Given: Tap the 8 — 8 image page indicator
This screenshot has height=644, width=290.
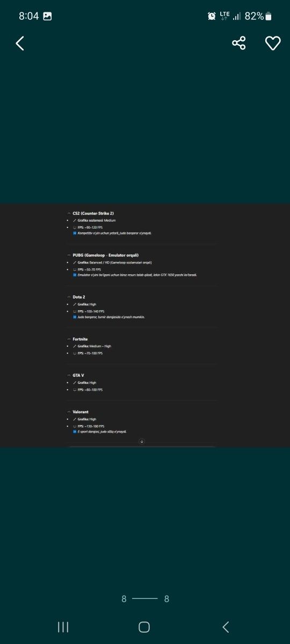Looking at the screenshot, I should (145, 599).
